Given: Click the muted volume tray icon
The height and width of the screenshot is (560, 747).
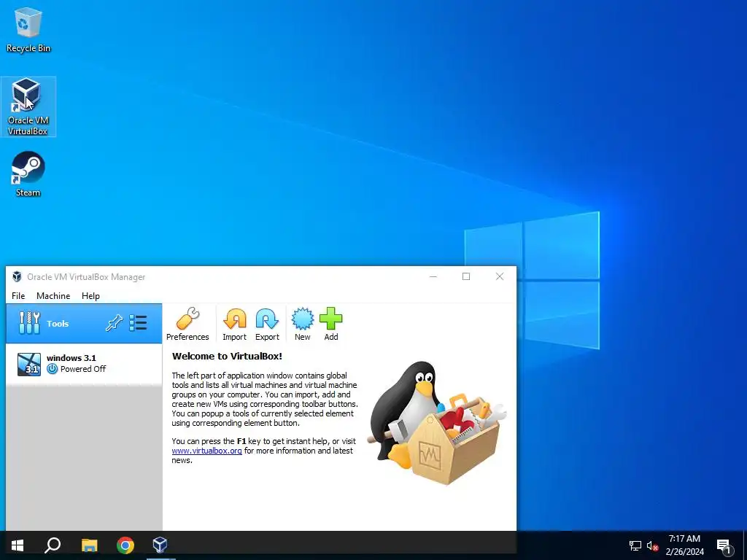Looking at the screenshot, I should (x=652, y=545).
